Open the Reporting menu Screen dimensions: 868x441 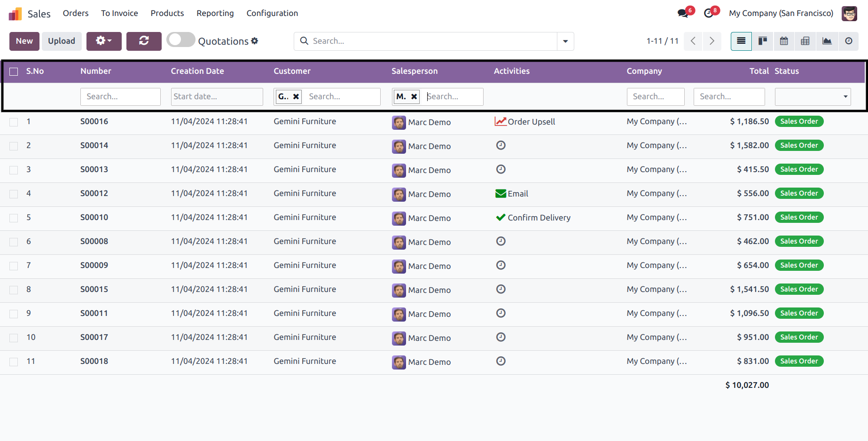(x=215, y=13)
